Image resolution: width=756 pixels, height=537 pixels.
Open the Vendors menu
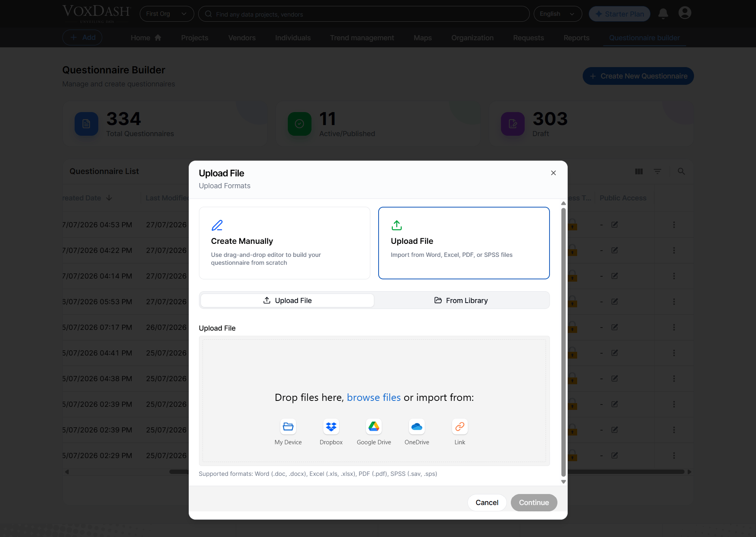coord(242,37)
